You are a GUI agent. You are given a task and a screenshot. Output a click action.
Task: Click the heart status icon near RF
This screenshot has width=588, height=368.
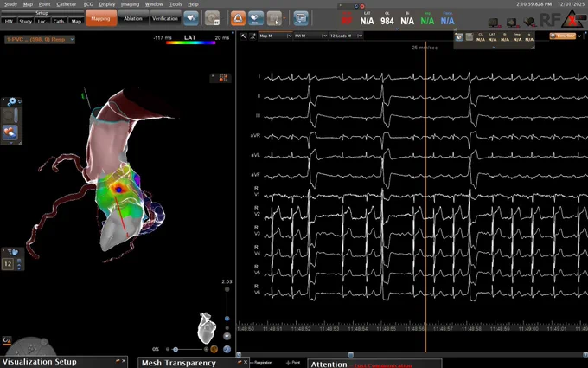click(529, 23)
